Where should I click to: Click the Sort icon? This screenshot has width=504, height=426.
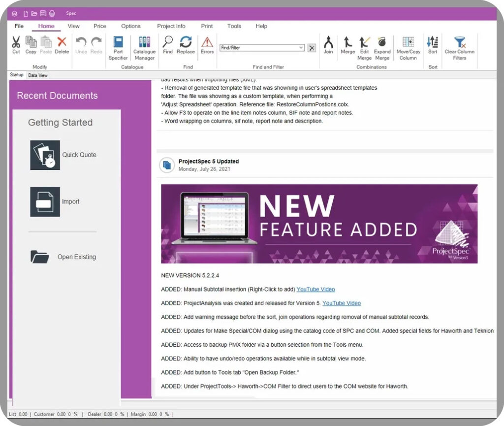(x=433, y=42)
